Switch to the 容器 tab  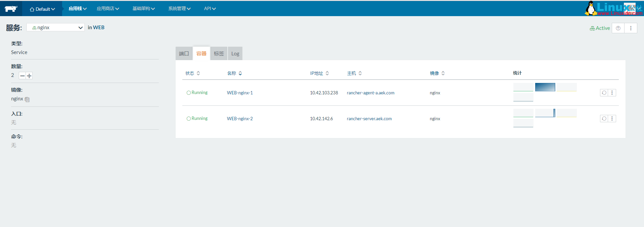pos(201,53)
